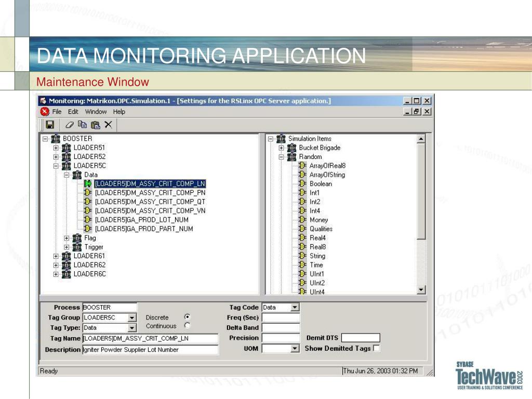Select the [LOADER5]DM_ASSY_CRIT_COMP_QT tag

click(150, 202)
